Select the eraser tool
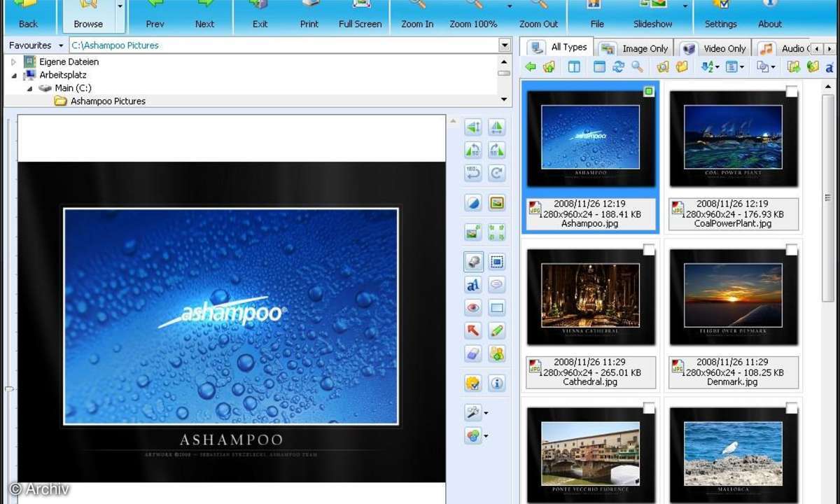 click(x=473, y=353)
